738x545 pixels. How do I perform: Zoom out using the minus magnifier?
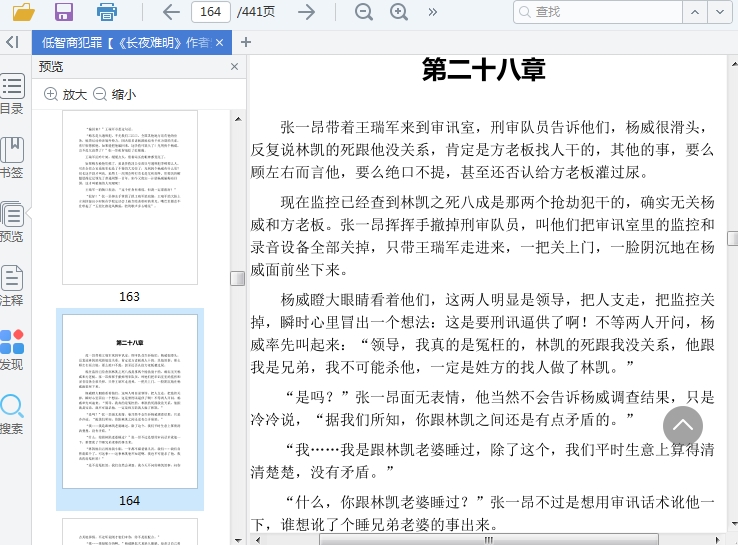coord(363,12)
